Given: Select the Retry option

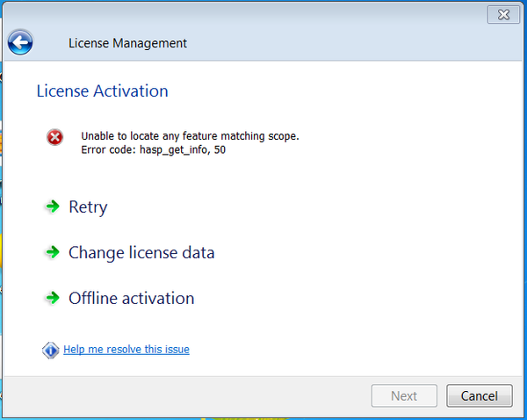Looking at the screenshot, I should point(88,207).
